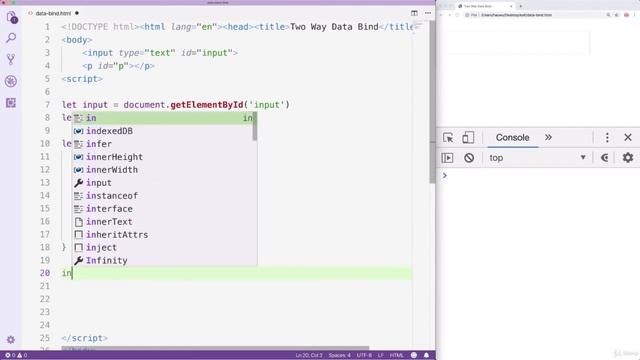
Task: Close the Two Way Data Bind browser tab
Action: tap(511, 6)
